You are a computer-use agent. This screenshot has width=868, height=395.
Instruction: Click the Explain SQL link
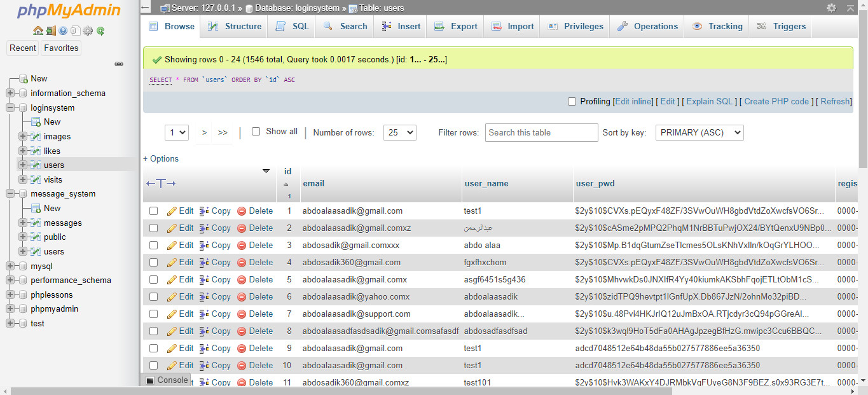tap(709, 101)
